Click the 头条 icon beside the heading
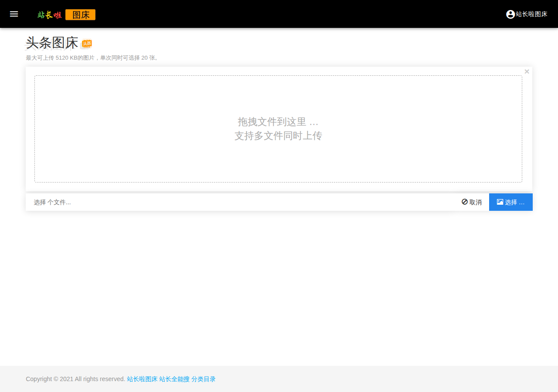 (87, 44)
